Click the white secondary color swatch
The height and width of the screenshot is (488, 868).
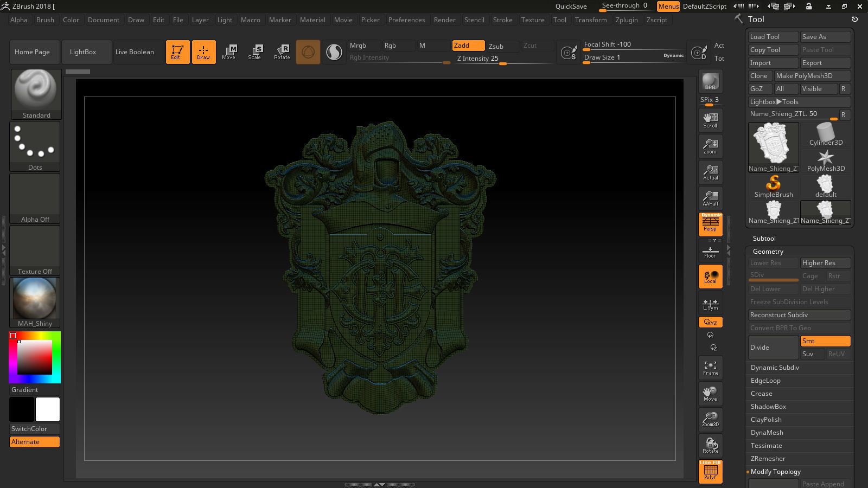point(48,409)
